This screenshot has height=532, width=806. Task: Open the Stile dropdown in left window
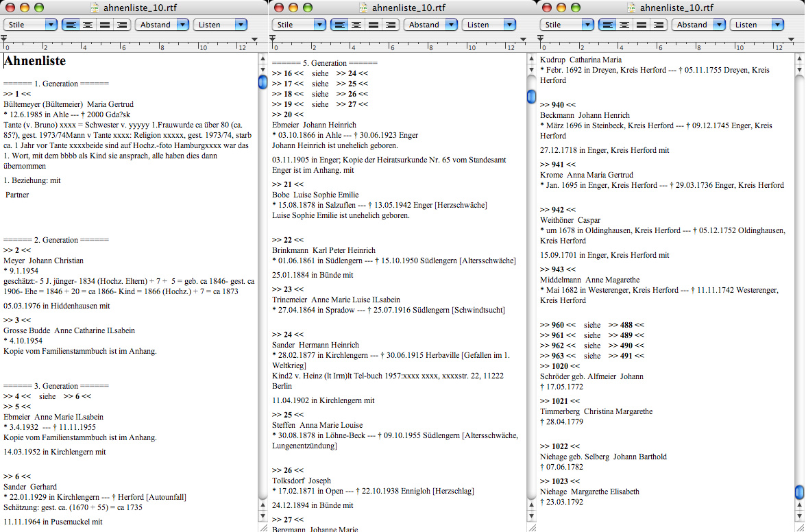pos(31,25)
